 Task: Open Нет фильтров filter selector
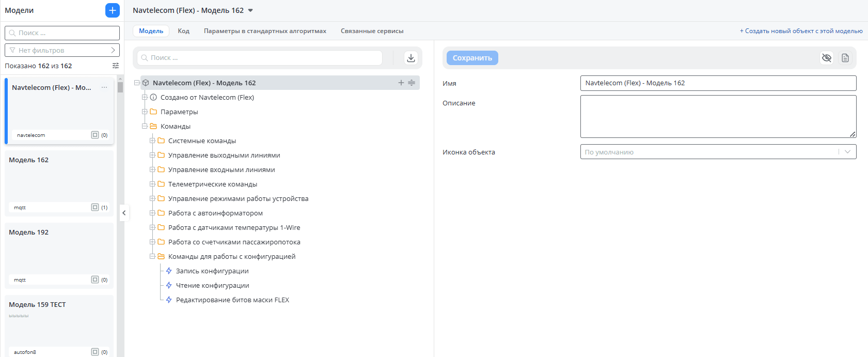[x=62, y=50]
